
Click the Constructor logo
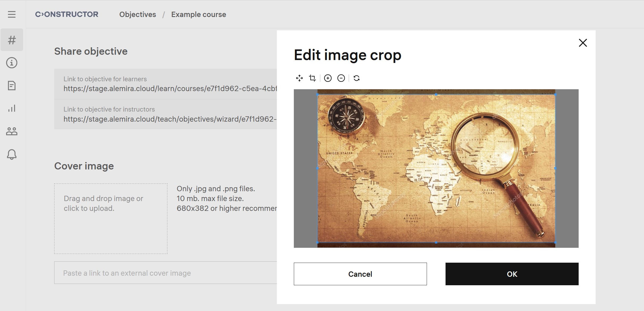(x=67, y=14)
